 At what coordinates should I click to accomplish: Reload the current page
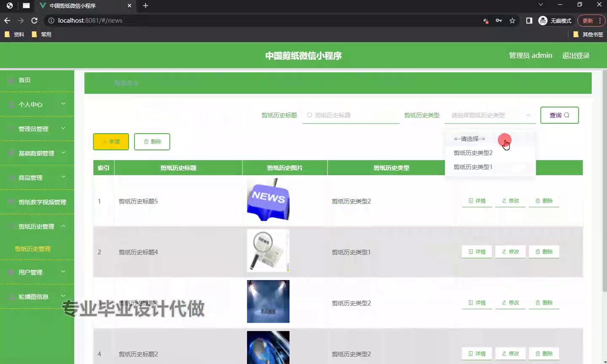pyautogui.click(x=35, y=20)
